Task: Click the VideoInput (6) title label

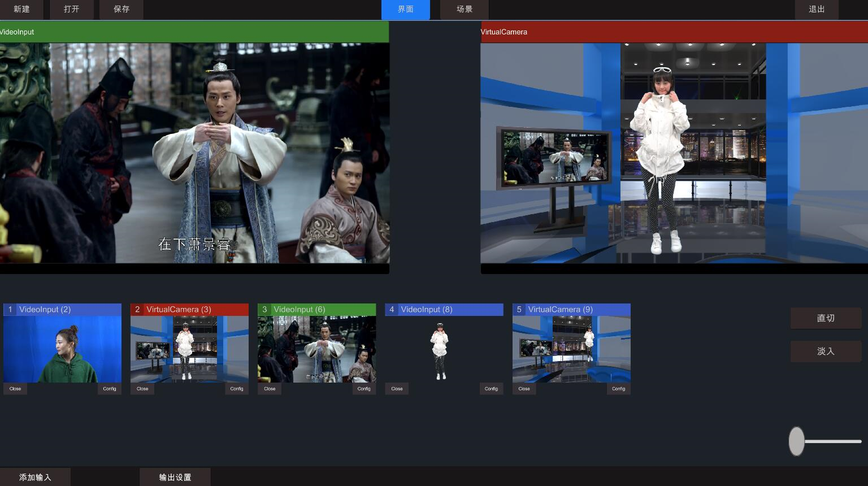Action: [x=300, y=310]
